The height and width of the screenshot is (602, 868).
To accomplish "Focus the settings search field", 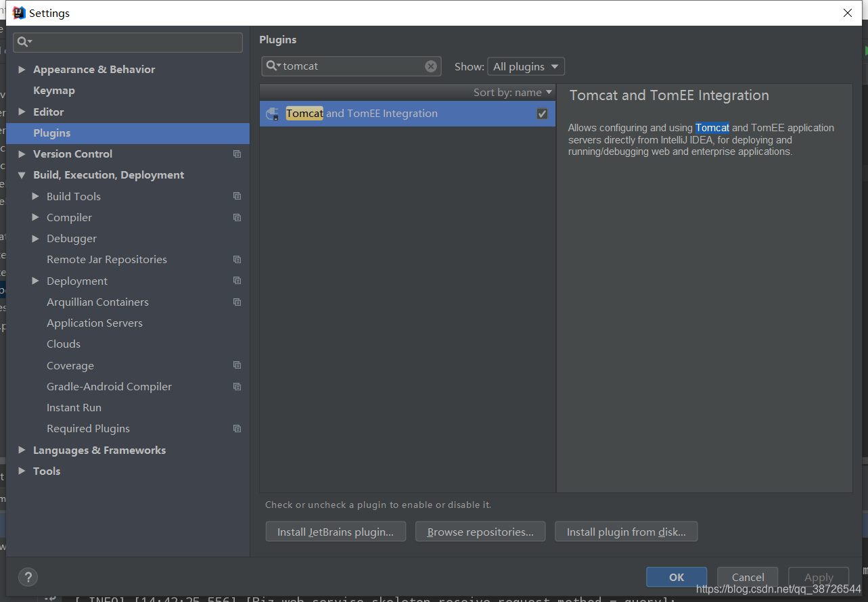I will (x=128, y=42).
